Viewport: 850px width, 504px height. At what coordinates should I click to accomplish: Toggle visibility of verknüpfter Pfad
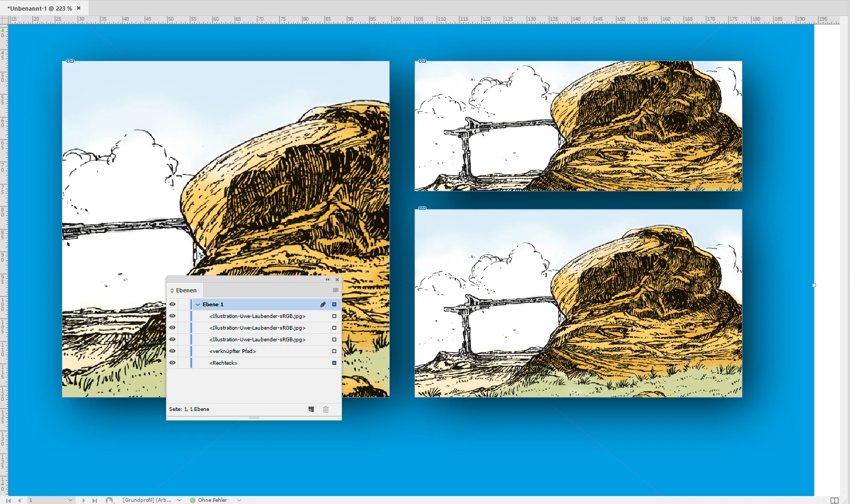pyautogui.click(x=172, y=351)
